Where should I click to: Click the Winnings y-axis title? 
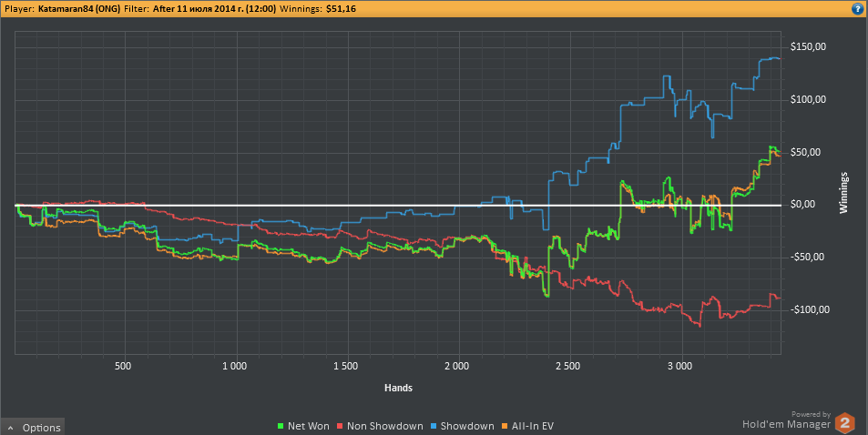click(843, 191)
